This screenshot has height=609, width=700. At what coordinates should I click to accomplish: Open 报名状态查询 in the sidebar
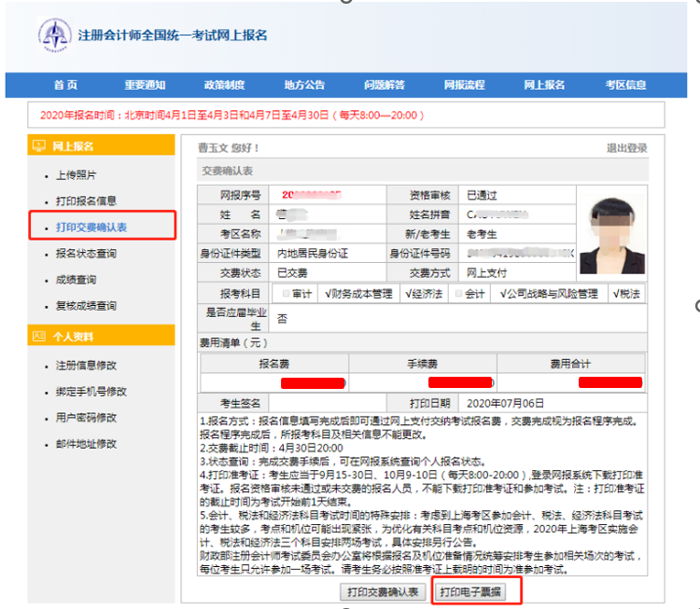(x=86, y=254)
